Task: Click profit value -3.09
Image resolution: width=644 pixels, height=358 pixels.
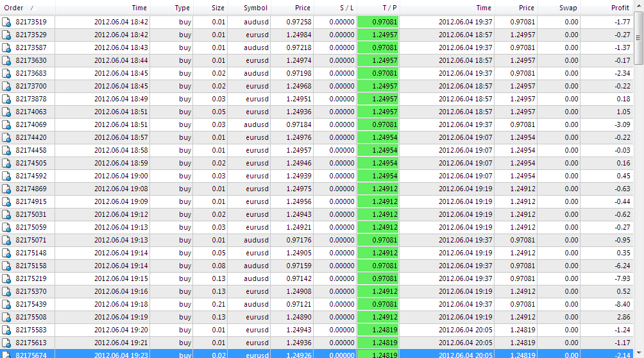Action: 622,124
